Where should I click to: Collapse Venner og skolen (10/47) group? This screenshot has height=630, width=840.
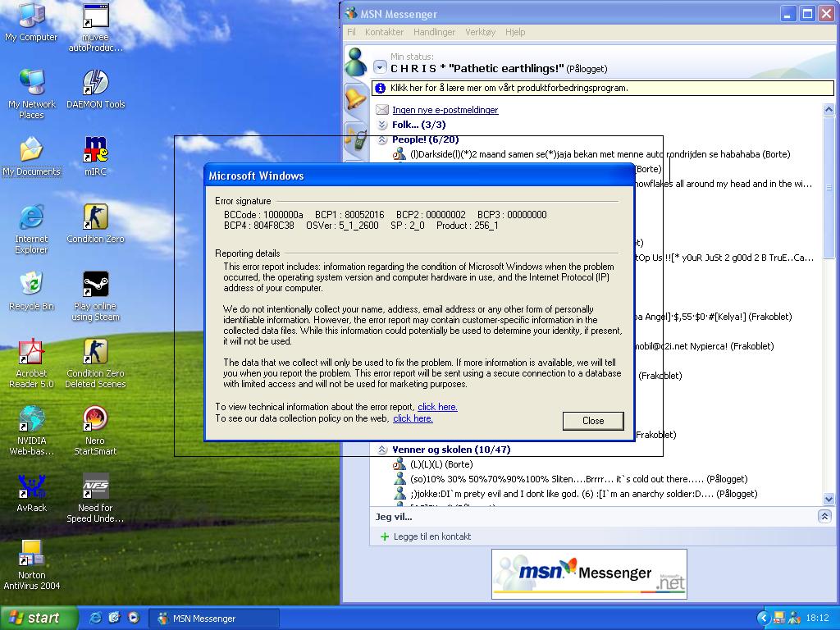[x=382, y=450]
